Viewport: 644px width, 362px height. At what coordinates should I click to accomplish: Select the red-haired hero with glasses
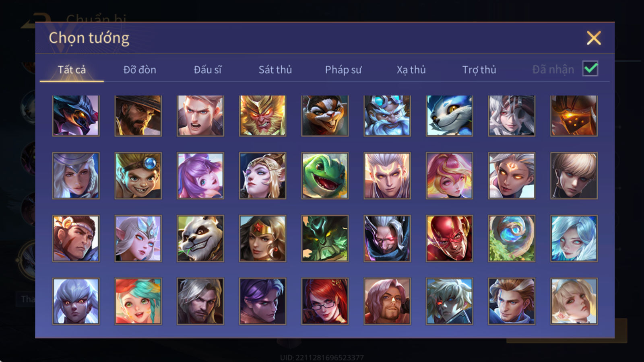coord(325,301)
